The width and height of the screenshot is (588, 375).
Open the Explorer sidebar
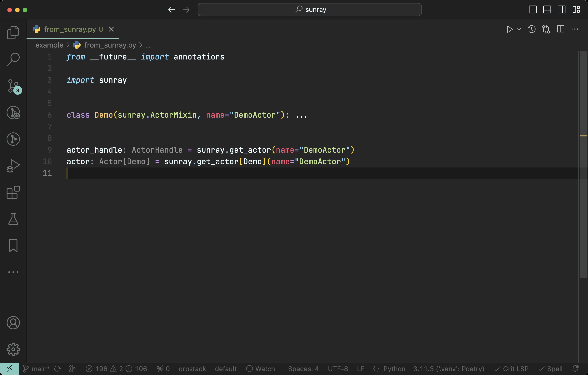(13, 33)
